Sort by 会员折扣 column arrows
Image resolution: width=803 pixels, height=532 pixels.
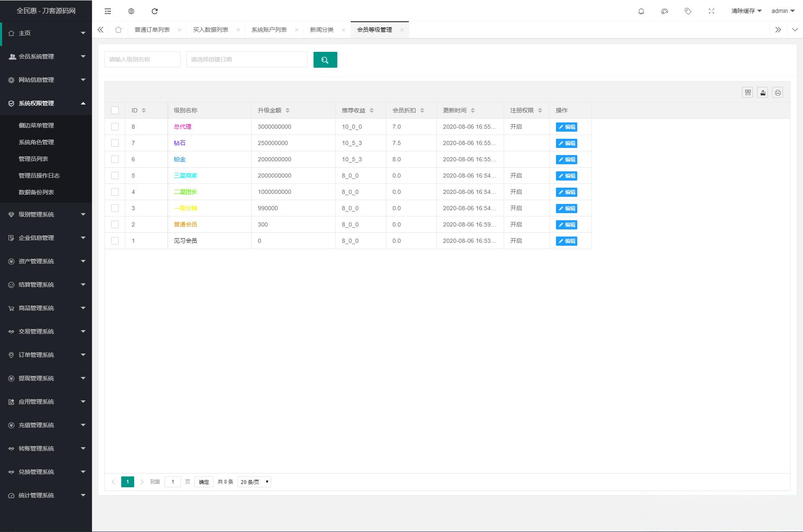422,110
